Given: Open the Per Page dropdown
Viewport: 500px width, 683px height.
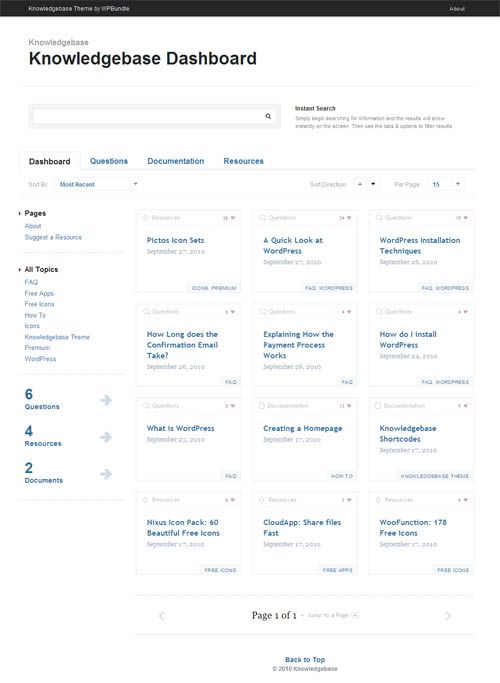Looking at the screenshot, I should tap(446, 184).
